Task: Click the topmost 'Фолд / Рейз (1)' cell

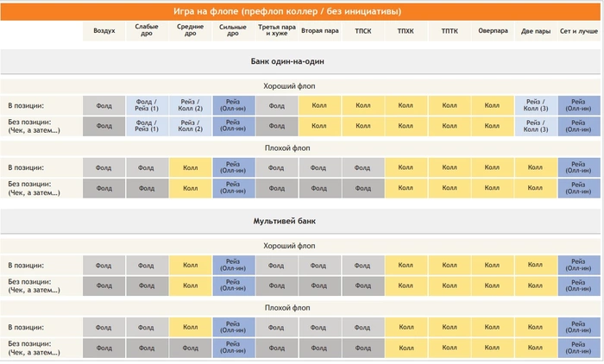Action: (148, 105)
